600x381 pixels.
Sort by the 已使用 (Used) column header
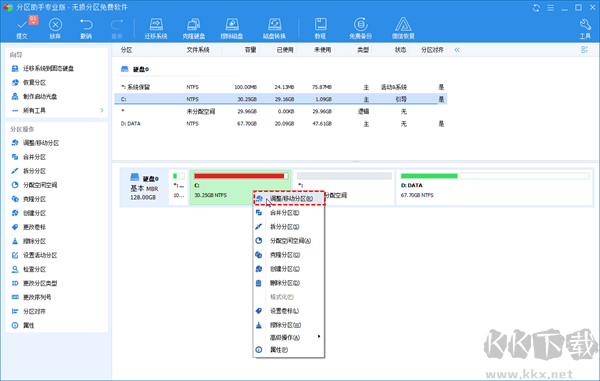(x=285, y=50)
